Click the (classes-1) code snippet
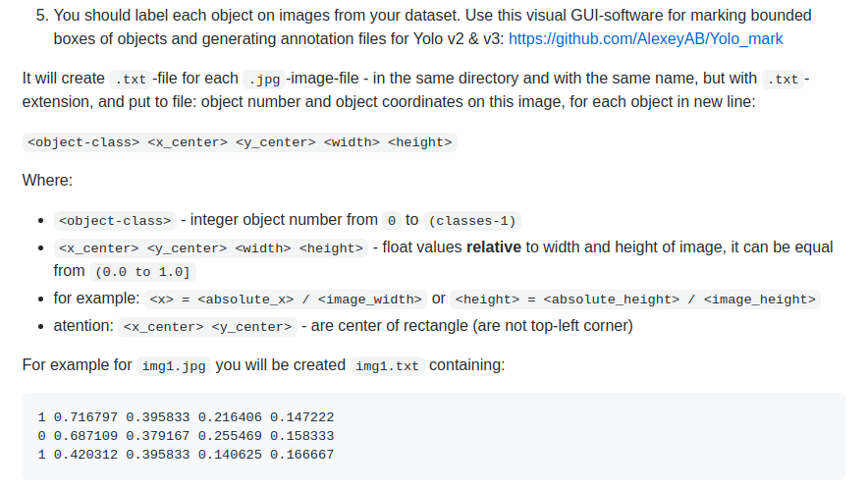This screenshot has width=868, height=491. click(472, 221)
